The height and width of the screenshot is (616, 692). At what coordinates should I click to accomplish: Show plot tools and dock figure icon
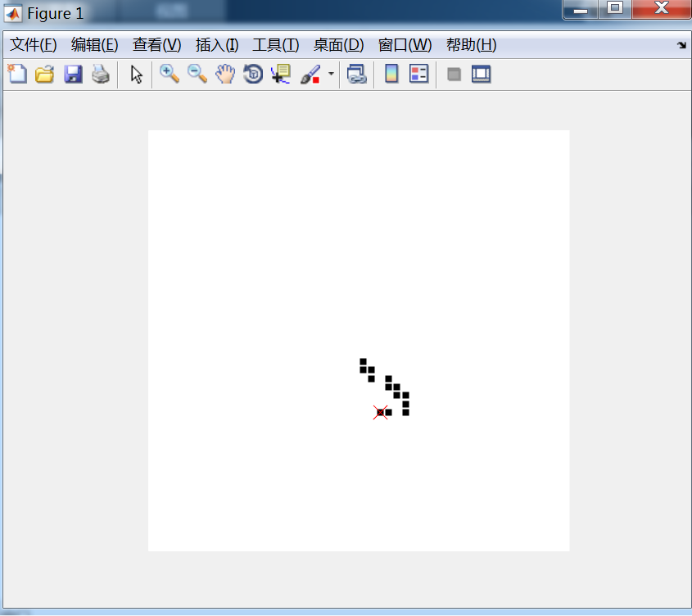pyautogui.click(x=481, y=74)
